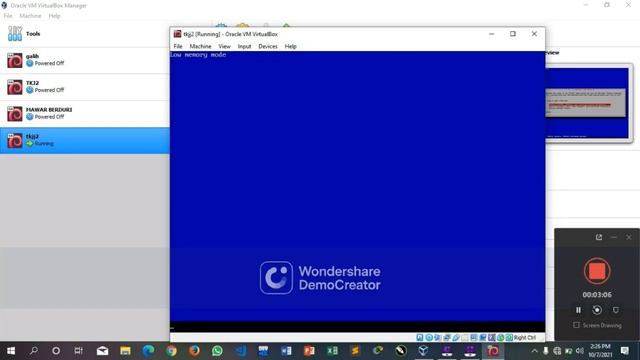This screenshot has height=360, width=640.
Task: Switch to the running VM red icon in taskbar
Action: (x=493, y=351)
